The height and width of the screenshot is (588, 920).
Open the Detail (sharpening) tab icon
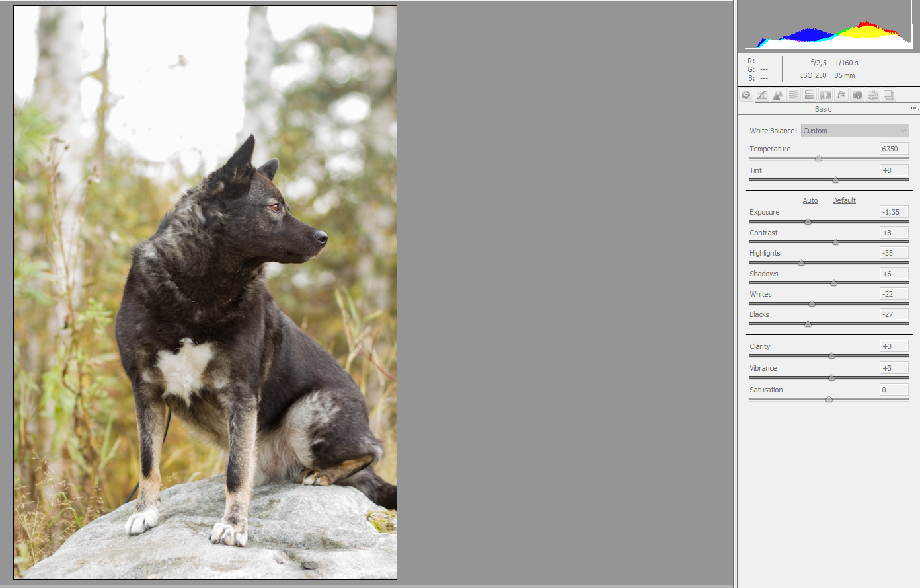coord(778,95)
